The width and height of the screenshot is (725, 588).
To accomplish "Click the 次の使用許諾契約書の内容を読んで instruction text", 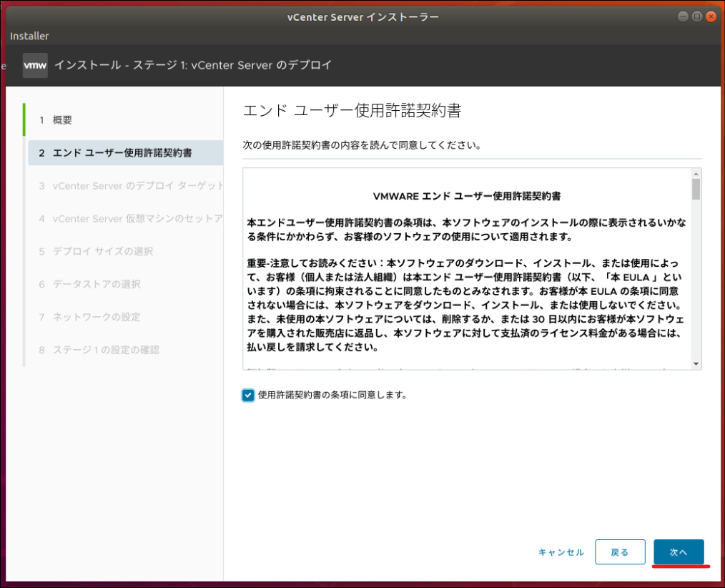I will click(362, 145).
